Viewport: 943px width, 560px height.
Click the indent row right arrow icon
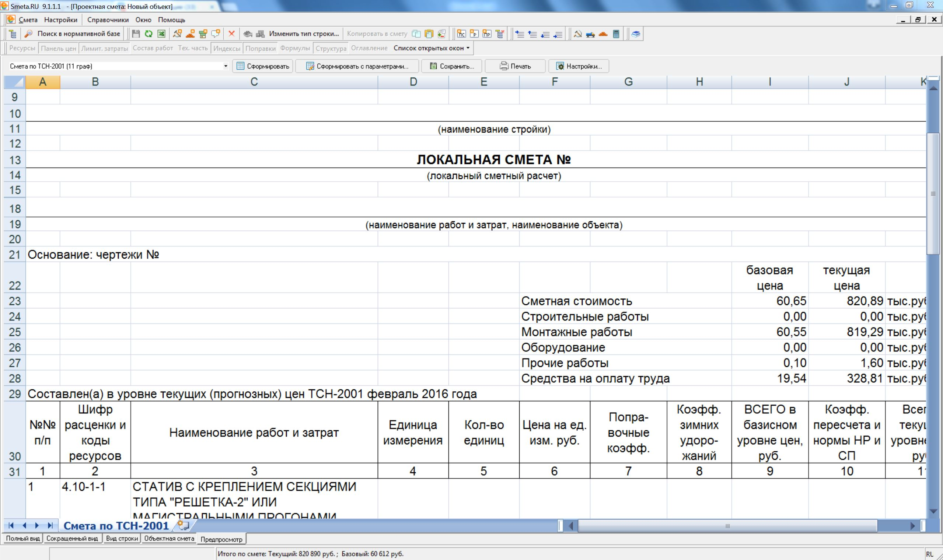[558, 34]
